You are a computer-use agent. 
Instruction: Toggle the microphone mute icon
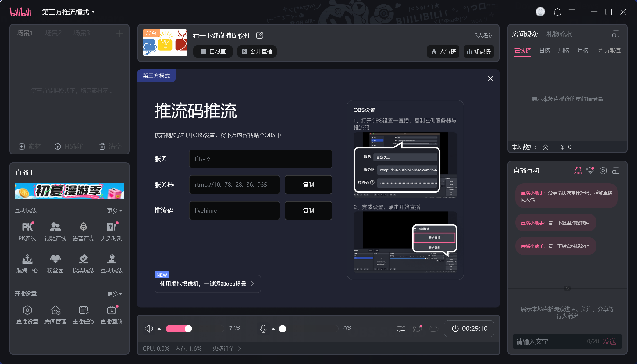tap(263, 329)
